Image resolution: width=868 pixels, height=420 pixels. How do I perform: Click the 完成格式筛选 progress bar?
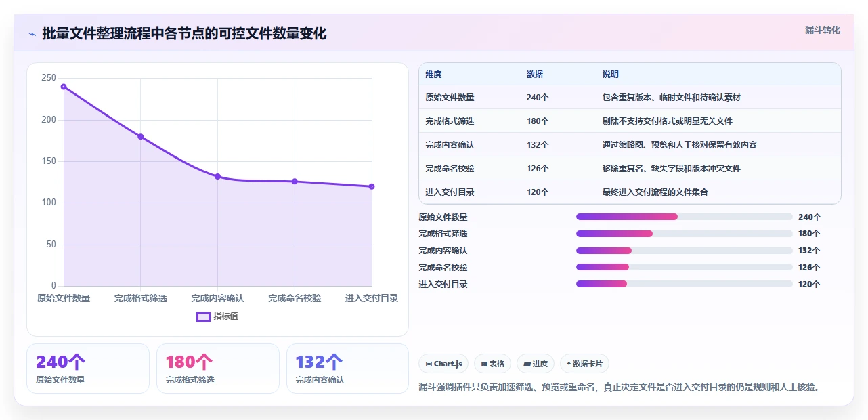click(684, 234)
